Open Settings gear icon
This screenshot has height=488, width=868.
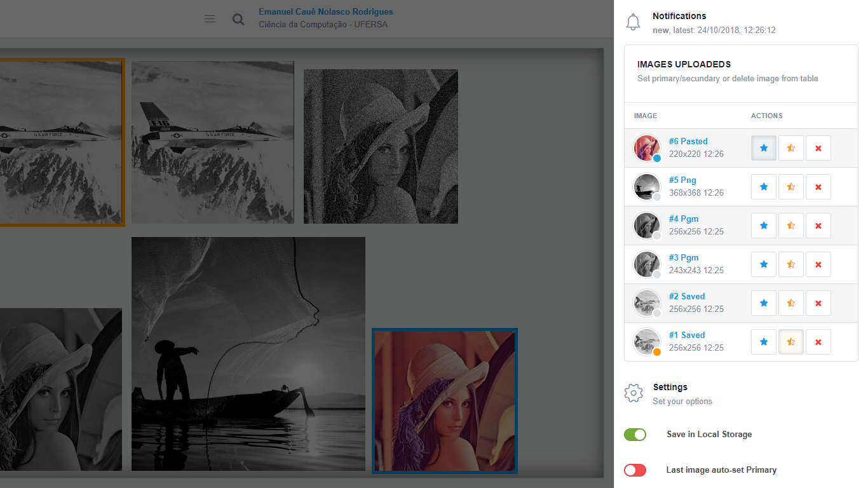(634, 393)
